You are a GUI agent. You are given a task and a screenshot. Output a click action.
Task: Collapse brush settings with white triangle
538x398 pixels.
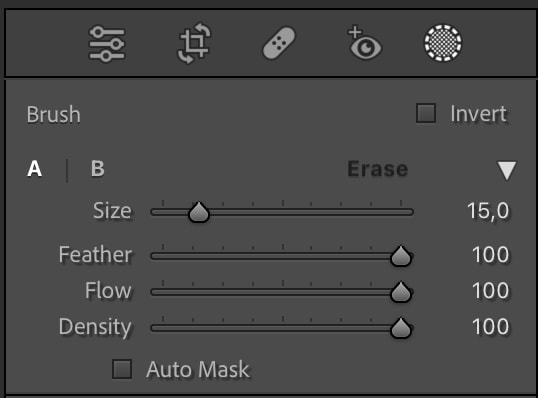tap(506, 170)
